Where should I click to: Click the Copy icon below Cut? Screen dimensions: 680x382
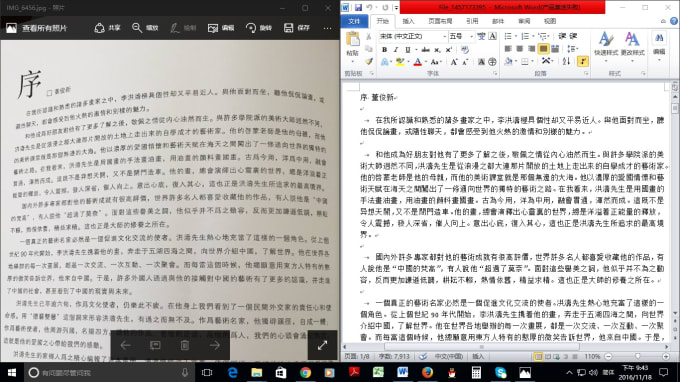coord(369,49)
